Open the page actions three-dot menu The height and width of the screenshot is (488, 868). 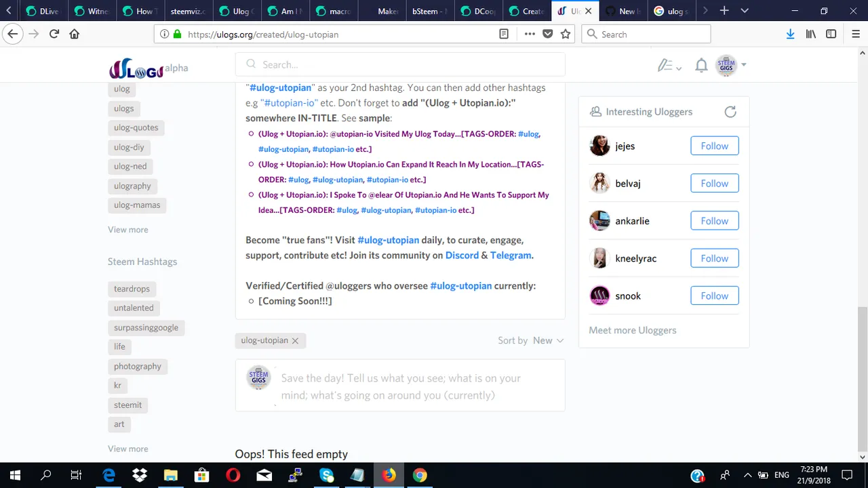(530, 34)
